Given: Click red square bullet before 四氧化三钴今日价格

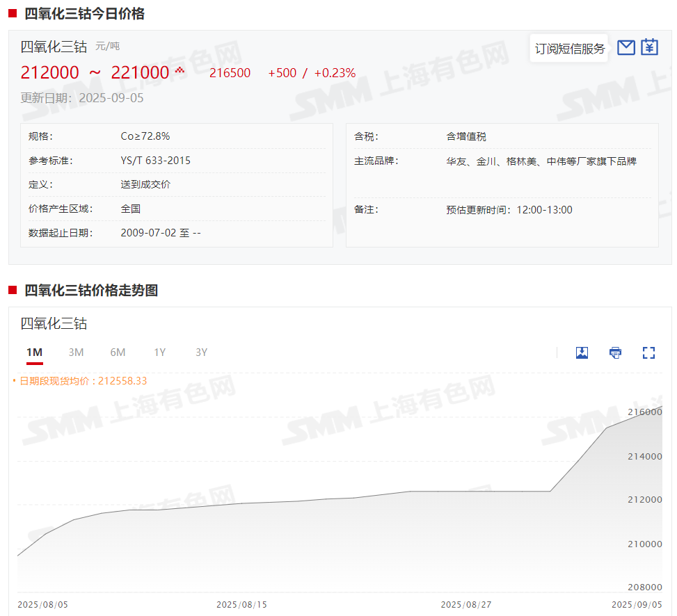Looking at the screenshot, I should coord(13,13).
